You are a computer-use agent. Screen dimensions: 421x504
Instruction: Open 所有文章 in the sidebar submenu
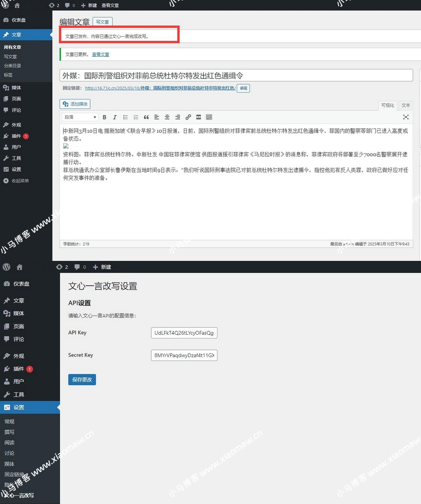[13, 47]
